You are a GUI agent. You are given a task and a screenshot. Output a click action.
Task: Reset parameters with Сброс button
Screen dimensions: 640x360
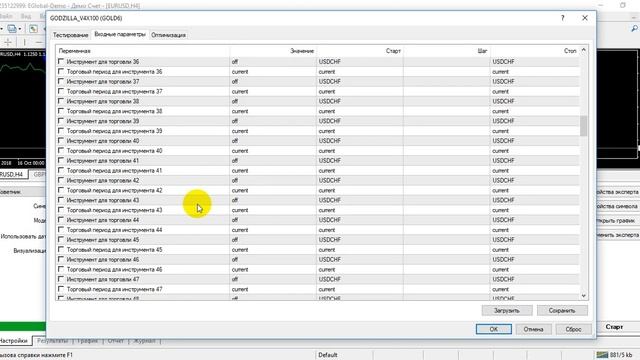click(573, 329)
